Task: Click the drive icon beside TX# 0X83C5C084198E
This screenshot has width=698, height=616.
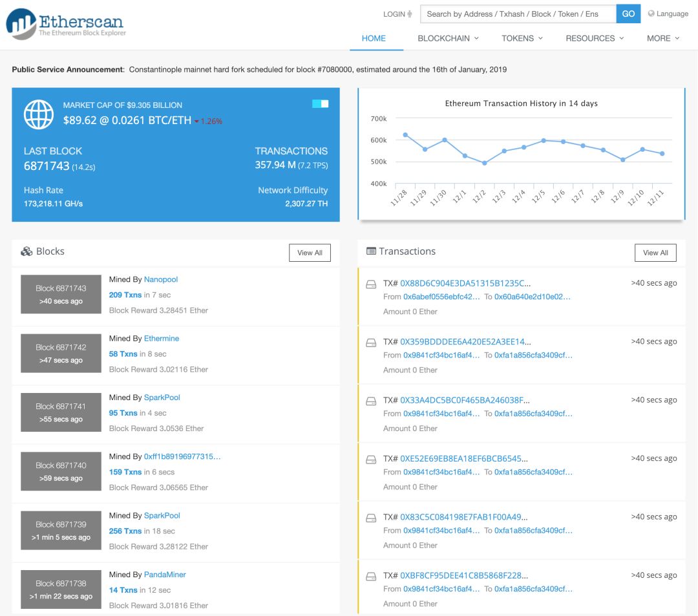Action: (x=371, y=518)
